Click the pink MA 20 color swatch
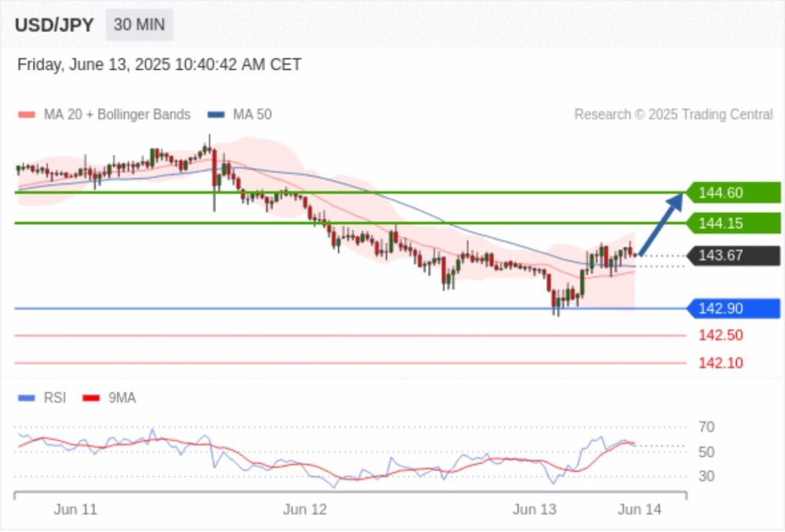This screenshot has height=532, width=785. point(27,115)
